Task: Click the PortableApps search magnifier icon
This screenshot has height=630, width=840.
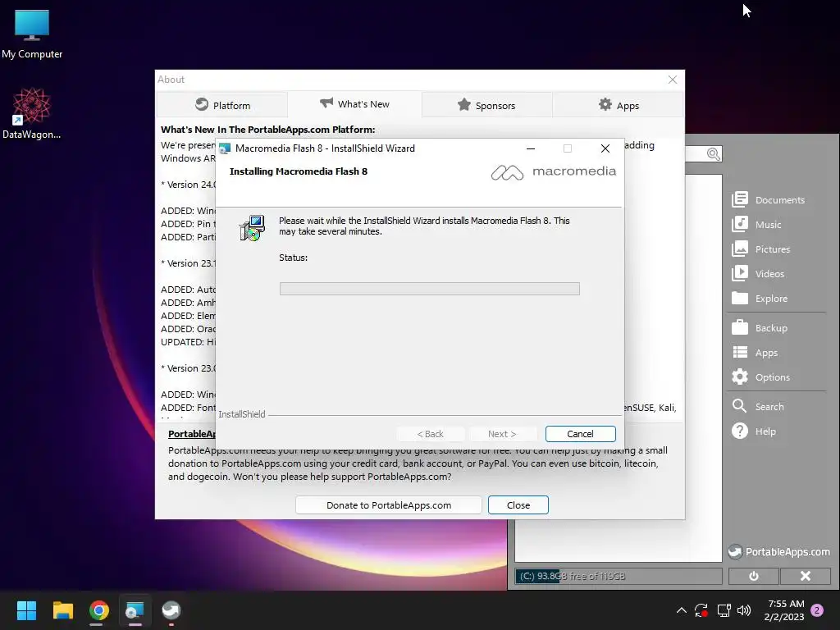Action: [713, 154]
